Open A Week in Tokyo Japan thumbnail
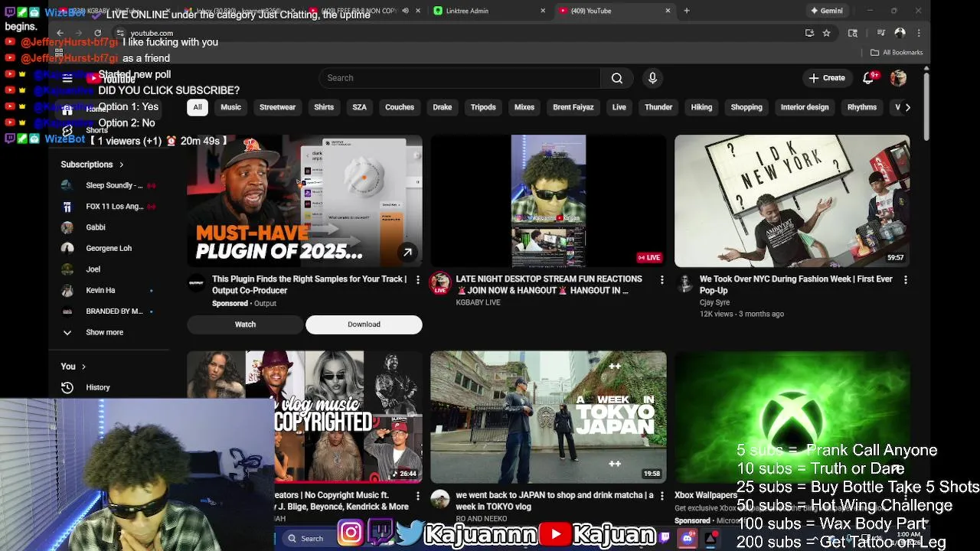The width and height of the screenshot is (980, 551). [x=548, y=417]
